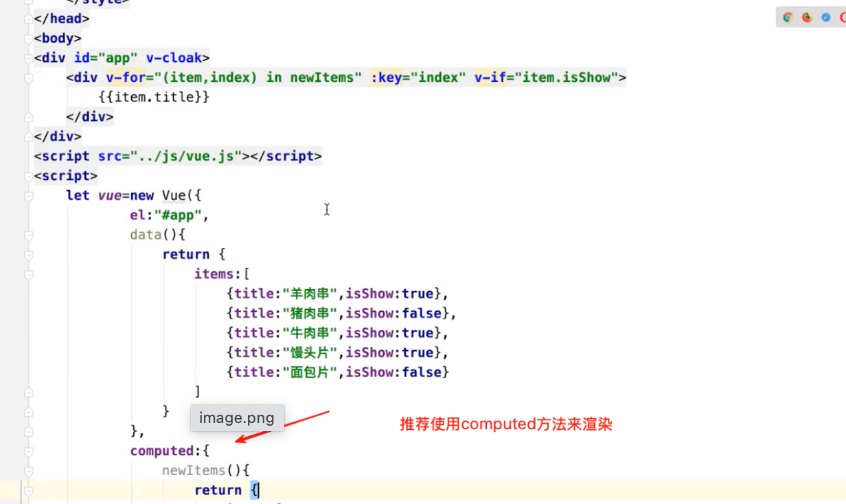Click the 猪肉串 item line

pyautogui.click(x=341, y=313)
